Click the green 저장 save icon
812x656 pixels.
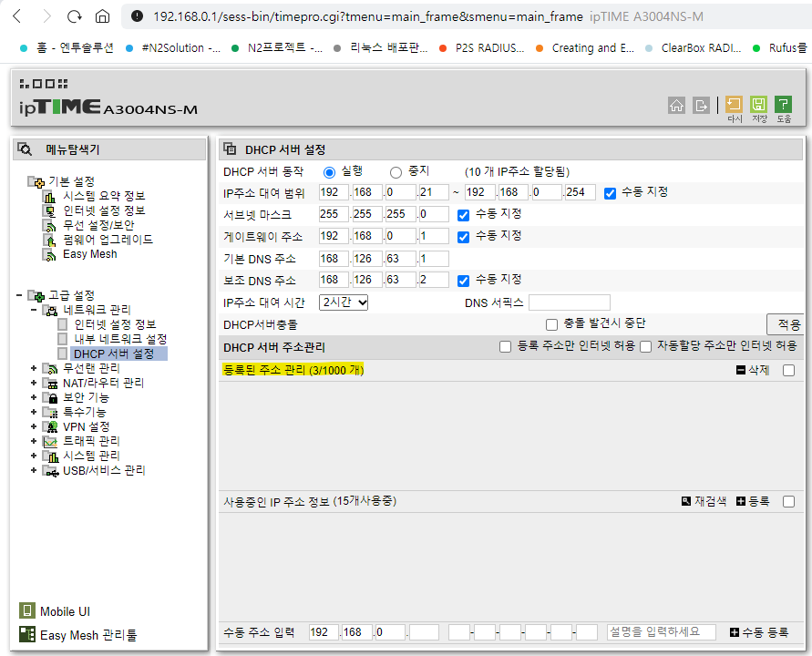click(x=758, y=105)
